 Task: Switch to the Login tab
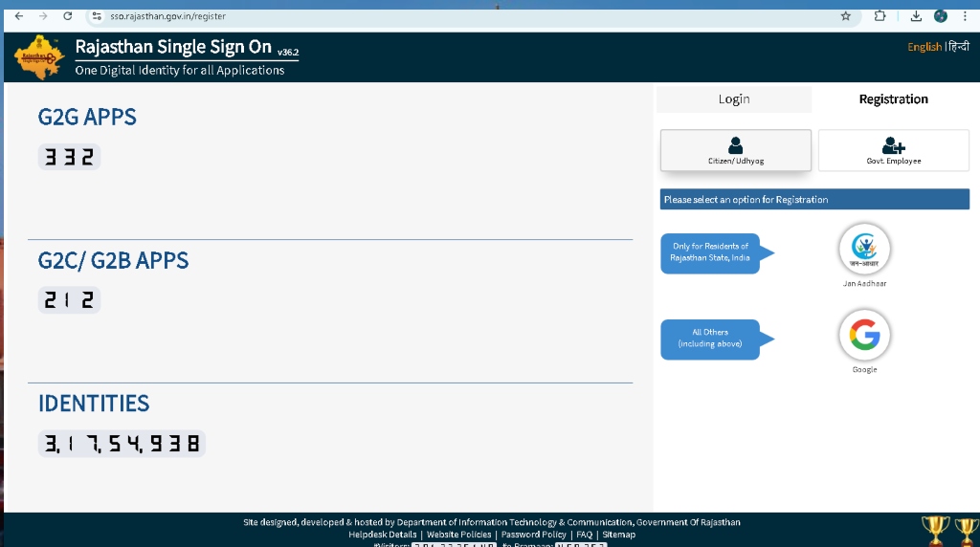tap(734, 99)
